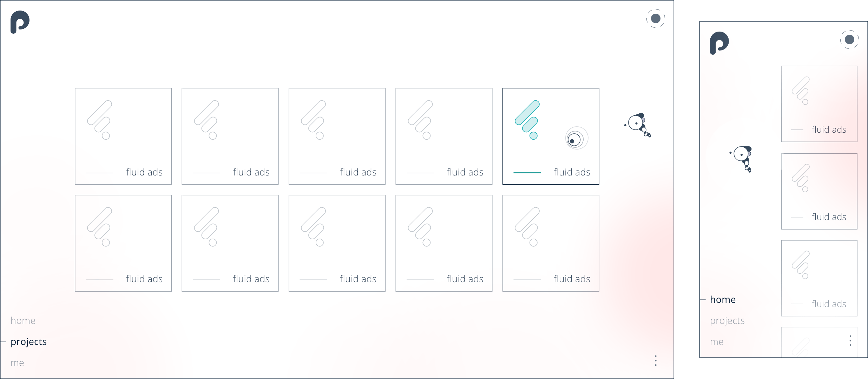Go to home in desktop navigation
This screenshot has width=868, height=379.
23,320
